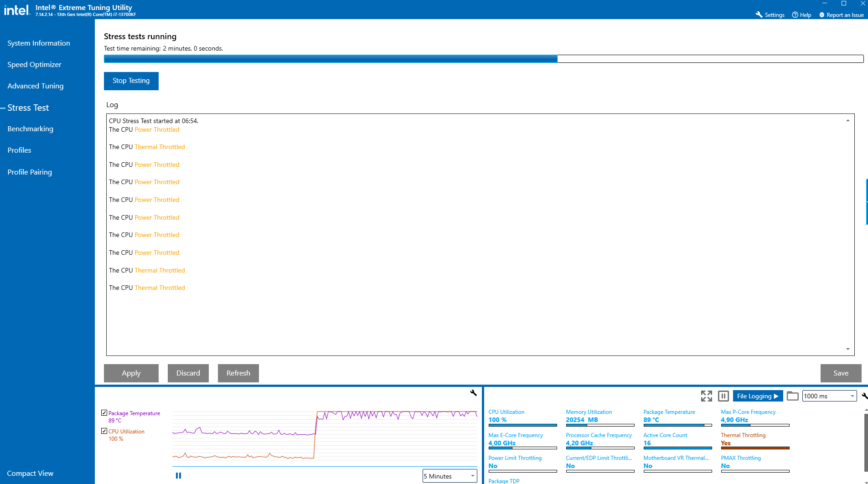Image resolution: width=868 pixels, height=484 pixels.
Task: Open the log file folder icon
Action: (792, 396)
